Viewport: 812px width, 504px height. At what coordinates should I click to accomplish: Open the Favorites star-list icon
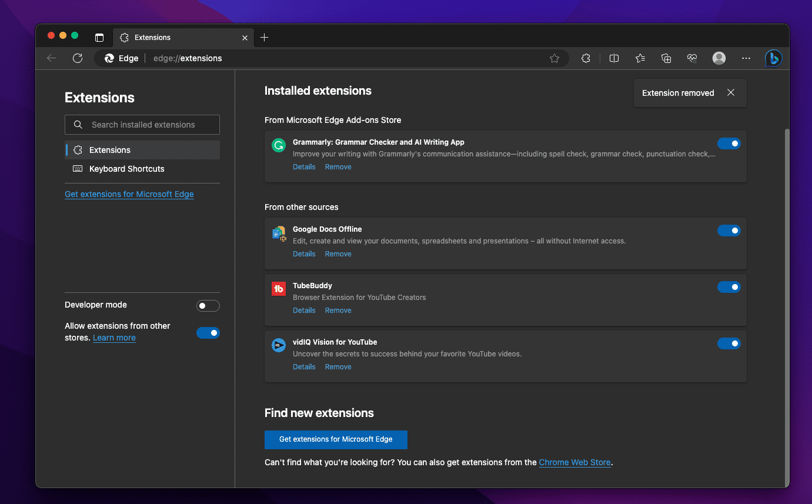(x=640, y=58)
